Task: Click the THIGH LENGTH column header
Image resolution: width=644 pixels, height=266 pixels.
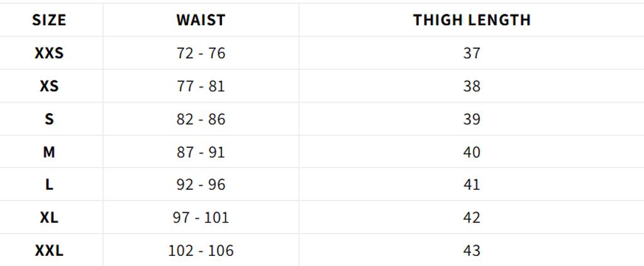Action: point(472,20)
